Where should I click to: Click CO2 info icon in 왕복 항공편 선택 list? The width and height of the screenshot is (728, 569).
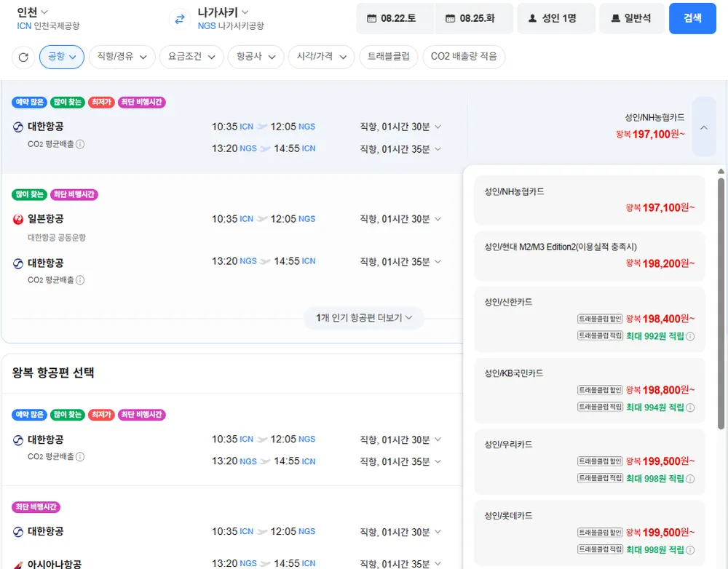(80, 457)
